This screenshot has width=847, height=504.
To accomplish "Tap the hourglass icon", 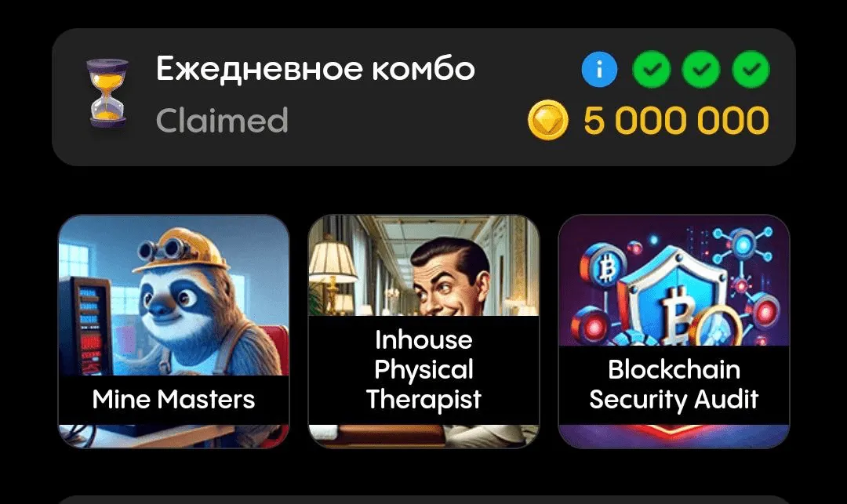I will pos(107,93).
